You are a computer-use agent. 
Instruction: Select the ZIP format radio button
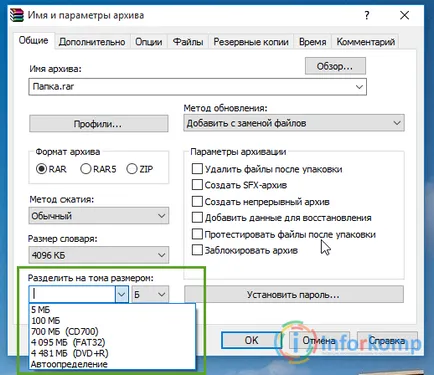coord(132,169)
